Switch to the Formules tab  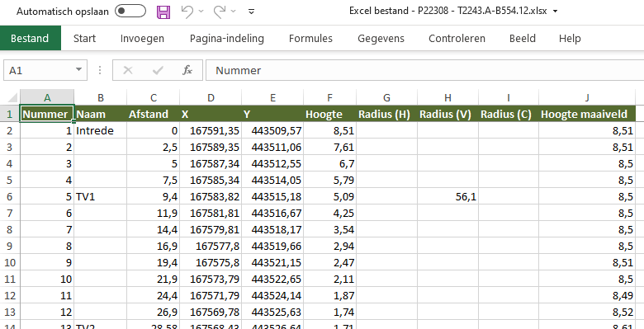point(310,38)
